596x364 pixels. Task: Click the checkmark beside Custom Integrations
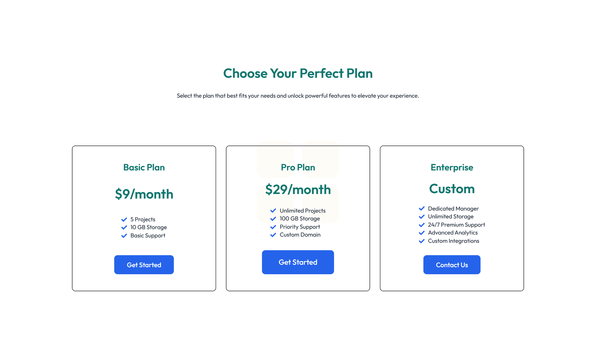pyautogui.click(x=422, y=241)
